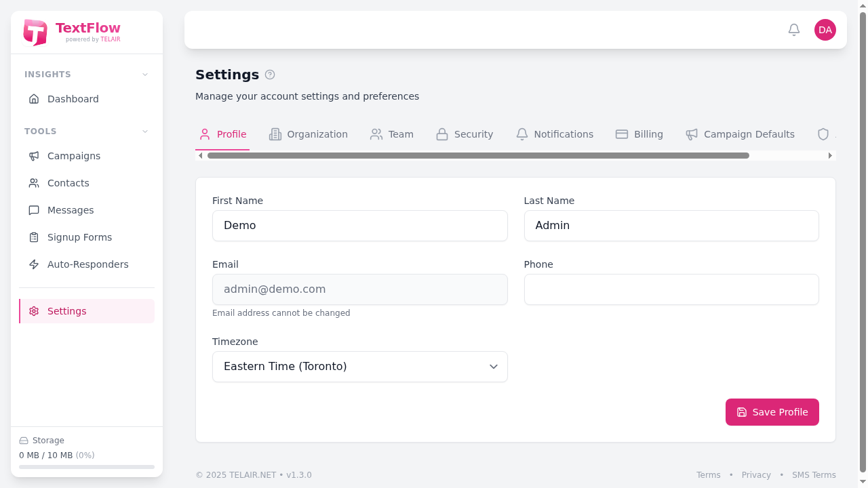The image size is (868, 488).
Task: Click the TextFlow logo icon
Action: pyautogui.click(x=35, y=32)
